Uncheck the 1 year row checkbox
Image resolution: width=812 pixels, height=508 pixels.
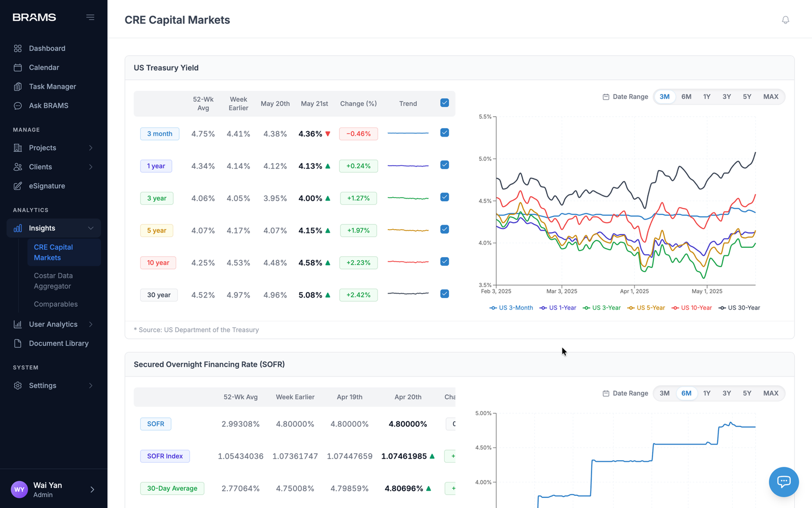(445, 165)
